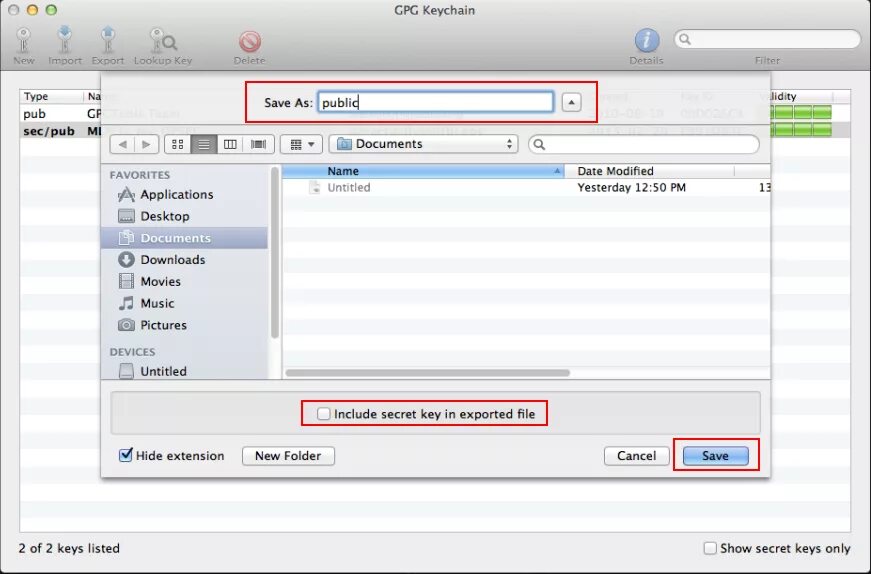Select Desktop in the Favorites sidebar
This screenshot has height=574, width=871.
(x=184, y=216)
